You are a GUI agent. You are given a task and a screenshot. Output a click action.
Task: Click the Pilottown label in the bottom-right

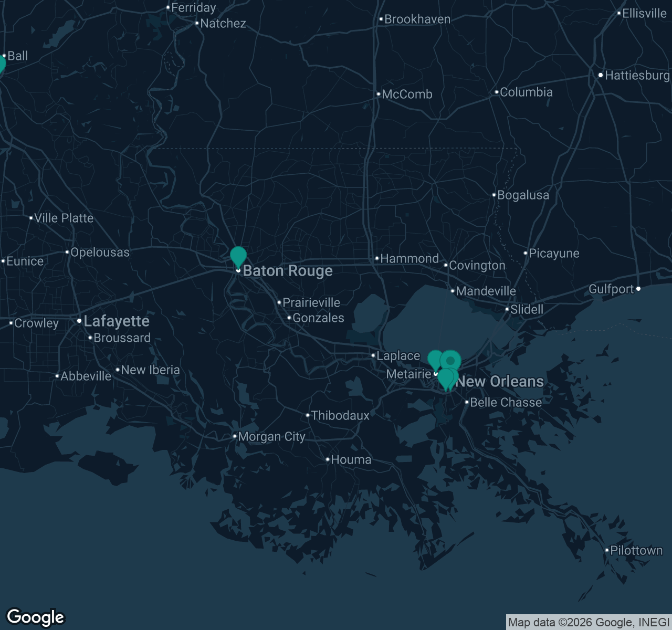tap(636, 551)
